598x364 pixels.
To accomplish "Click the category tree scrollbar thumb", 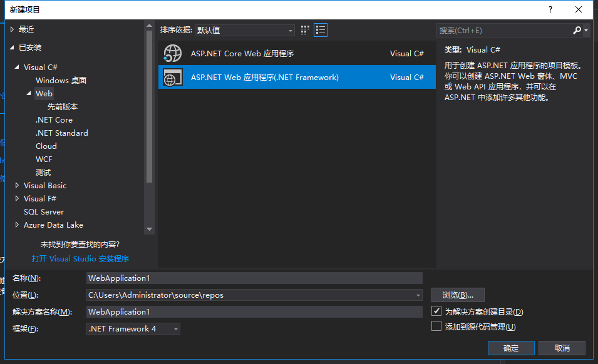I will tap(149, 106).
